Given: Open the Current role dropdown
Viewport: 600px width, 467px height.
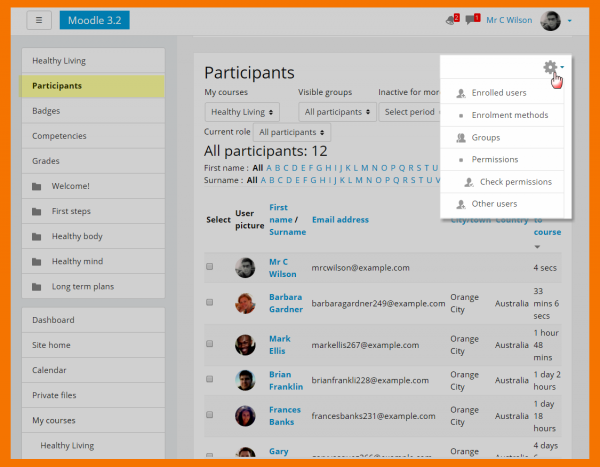Looking at the screenshot, I should 291,132.
